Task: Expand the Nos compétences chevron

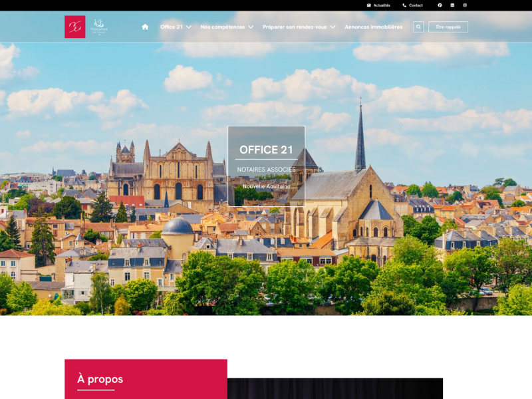Action: (251, 27)
